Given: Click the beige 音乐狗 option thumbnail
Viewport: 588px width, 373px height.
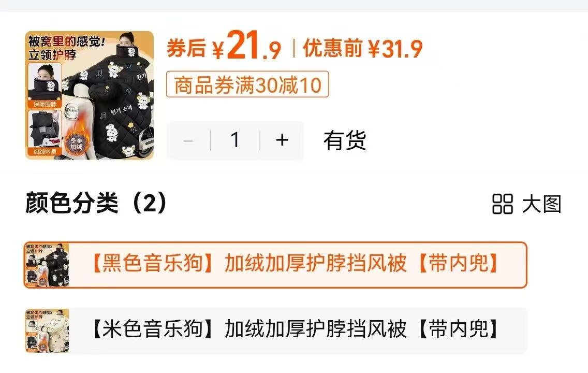Looking at the screenshot, I should point(47,331).
